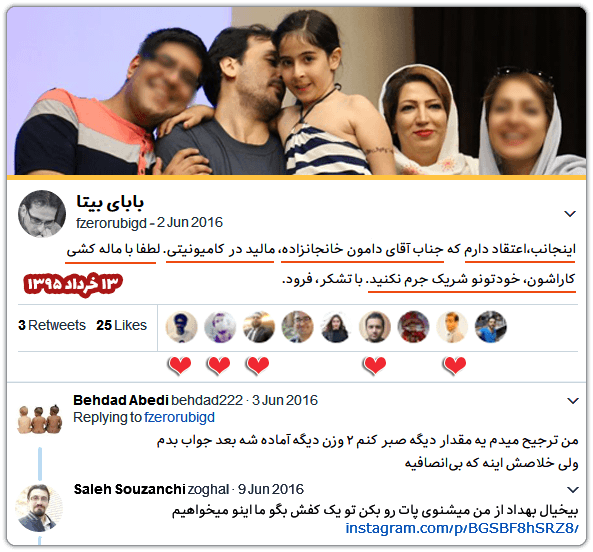View the 3 Retweets list

pos(52,326)
